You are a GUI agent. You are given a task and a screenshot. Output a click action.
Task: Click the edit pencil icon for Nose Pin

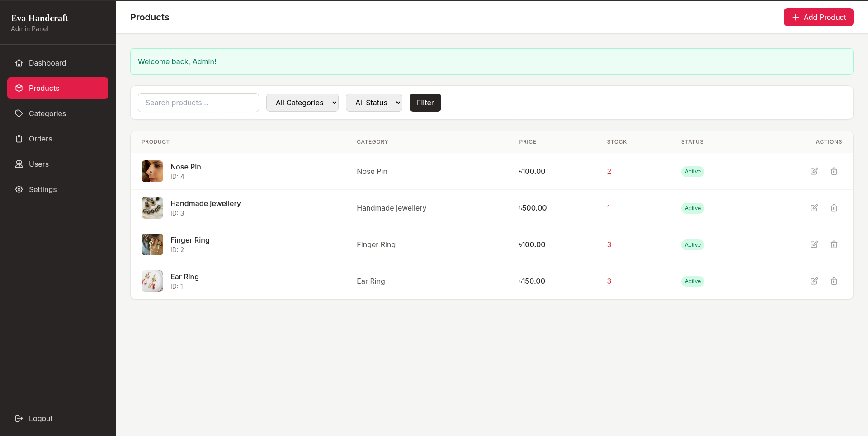point(814,171)
